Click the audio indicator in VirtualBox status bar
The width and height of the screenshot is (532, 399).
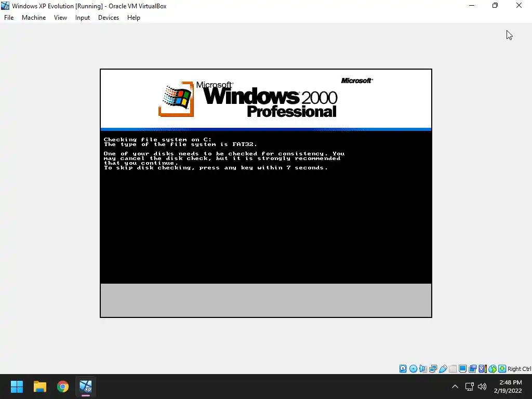[x=423, y=369]
